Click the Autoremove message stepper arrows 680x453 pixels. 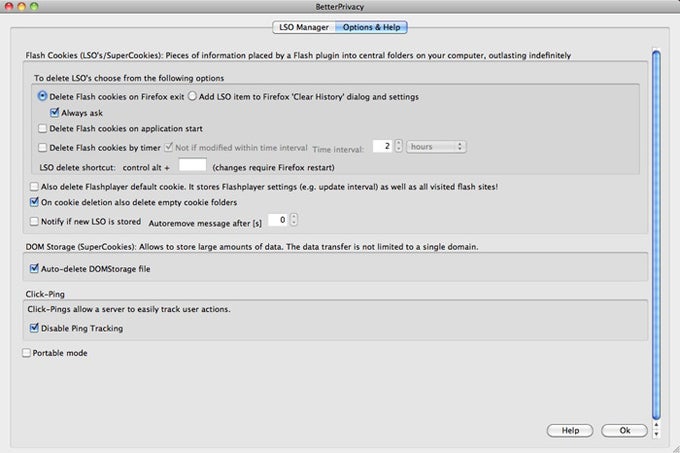click(x=294, y=220)
